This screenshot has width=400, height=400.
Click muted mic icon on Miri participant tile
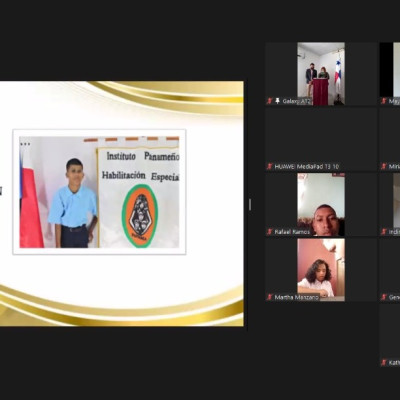(384, 166)
